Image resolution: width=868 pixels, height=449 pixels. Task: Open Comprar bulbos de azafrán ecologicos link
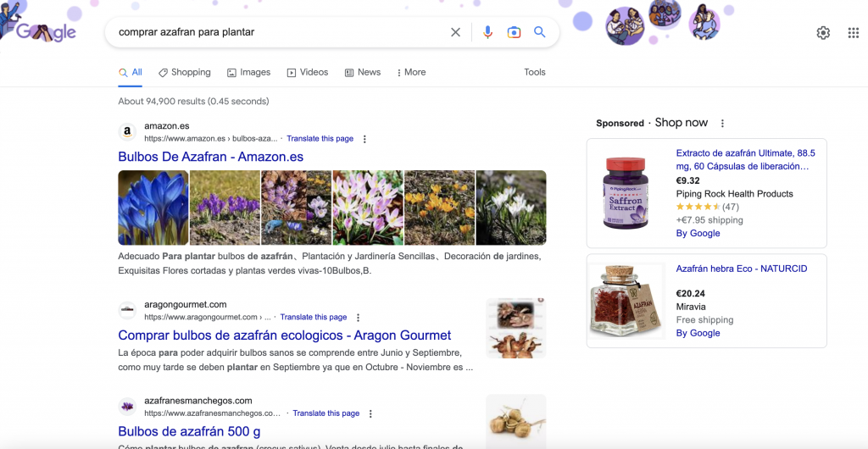point(285,335)
